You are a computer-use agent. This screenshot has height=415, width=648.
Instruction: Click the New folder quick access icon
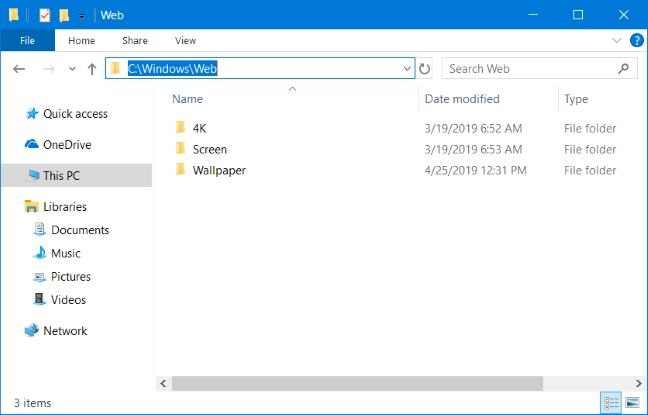tap(64, 15)
